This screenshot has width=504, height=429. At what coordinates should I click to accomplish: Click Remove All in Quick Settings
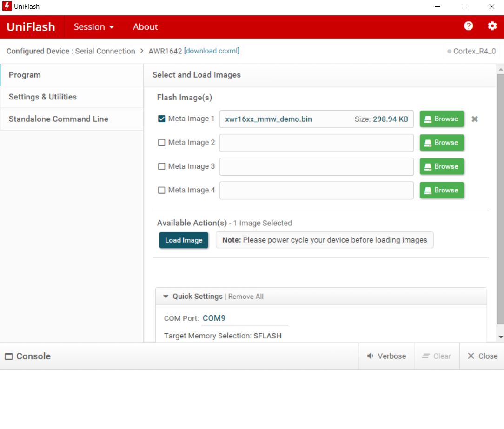(246, 296)
